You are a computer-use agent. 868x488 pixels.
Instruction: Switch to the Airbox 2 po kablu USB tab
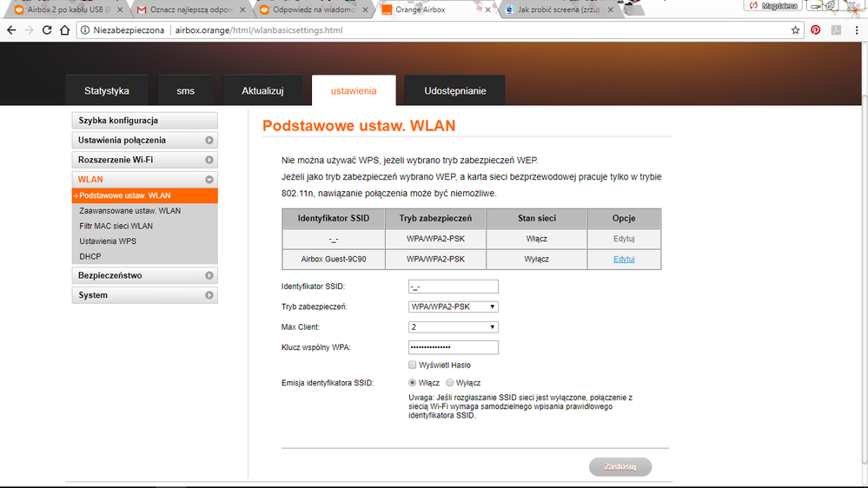point(65,10)
